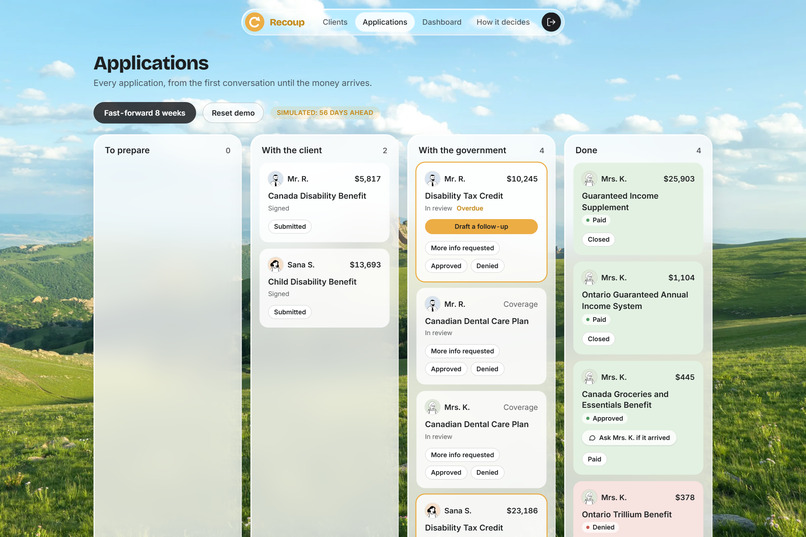Image resolution: width=806 pixels, height=537 pixels.
Task: Open the Child Disability Benefit card title
Action: pos(312,282)
